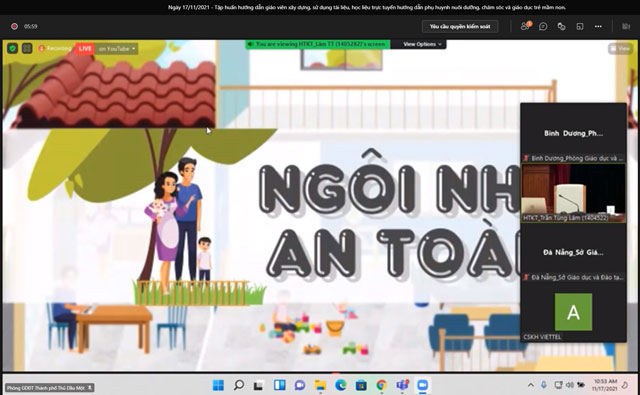Select Đà Nẵng_Sở Giá... participant tile
This screenshot has height=395, width=640.
click(x=573, y=253)
